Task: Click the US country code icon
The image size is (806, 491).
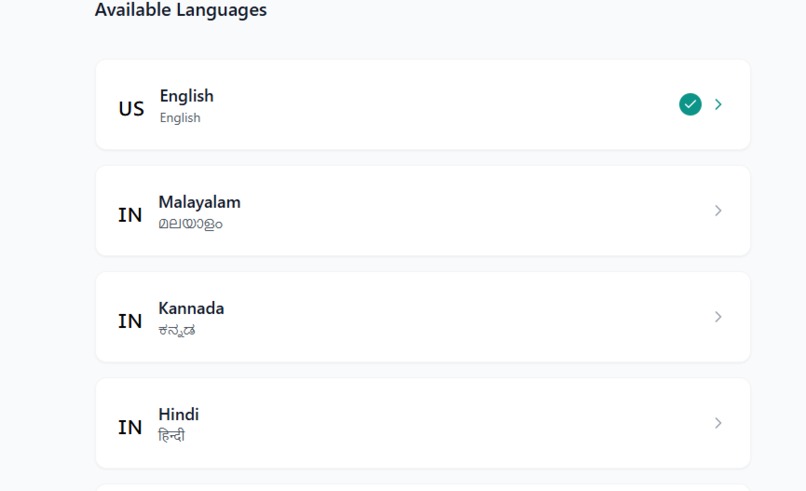Action: pos(131,108)
